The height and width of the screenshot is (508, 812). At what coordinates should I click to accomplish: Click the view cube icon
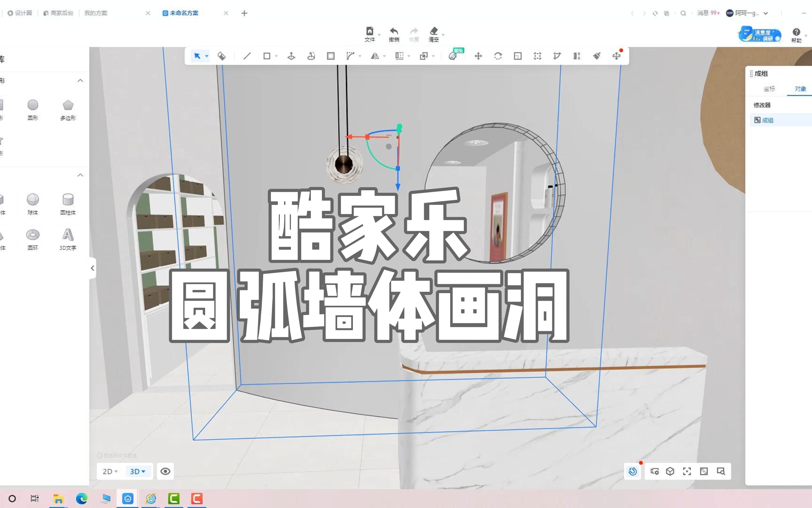pos(670,471)
